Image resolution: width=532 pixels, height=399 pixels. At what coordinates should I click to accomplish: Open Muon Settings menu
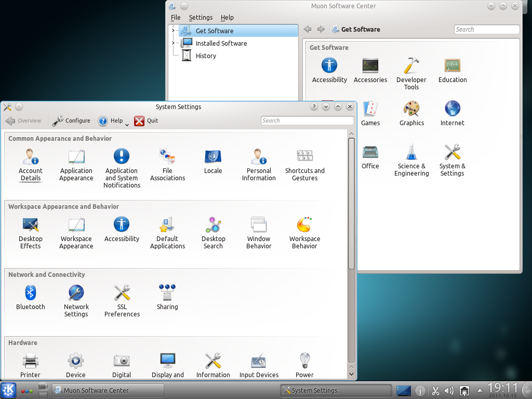(x=201, y=17)
